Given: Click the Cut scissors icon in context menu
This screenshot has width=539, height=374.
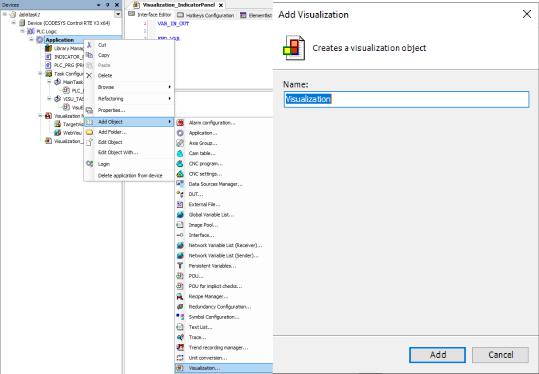Looking at the screenshot, I should (89, 45).
